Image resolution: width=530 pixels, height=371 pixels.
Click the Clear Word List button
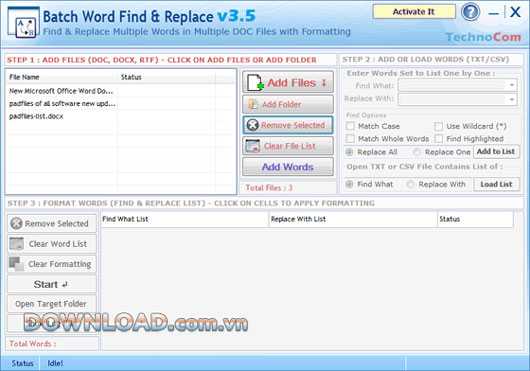click(x=52, y=244)
